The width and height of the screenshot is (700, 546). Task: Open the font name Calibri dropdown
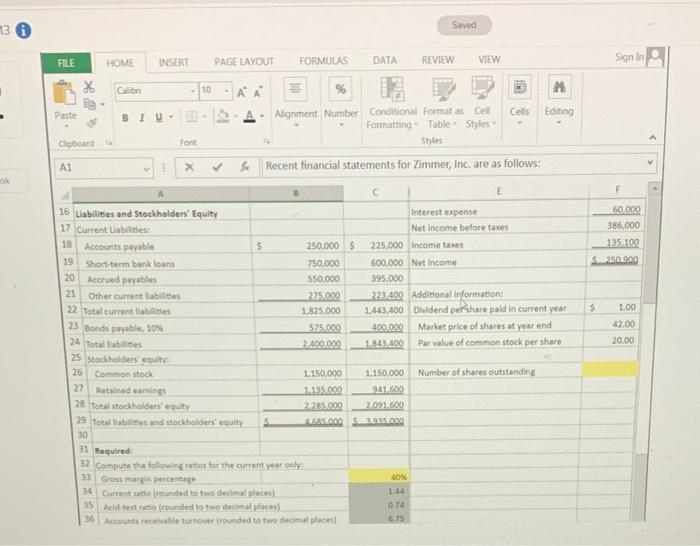point(193,91)
